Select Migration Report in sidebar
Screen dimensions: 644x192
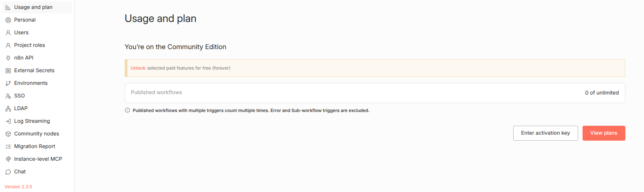[x=35, y=147]
